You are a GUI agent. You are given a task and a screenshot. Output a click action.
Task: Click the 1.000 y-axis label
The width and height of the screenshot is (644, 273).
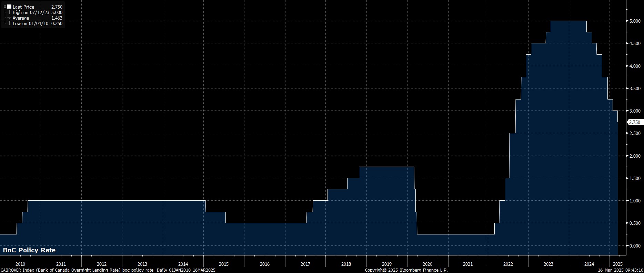[x=635, y=201]
